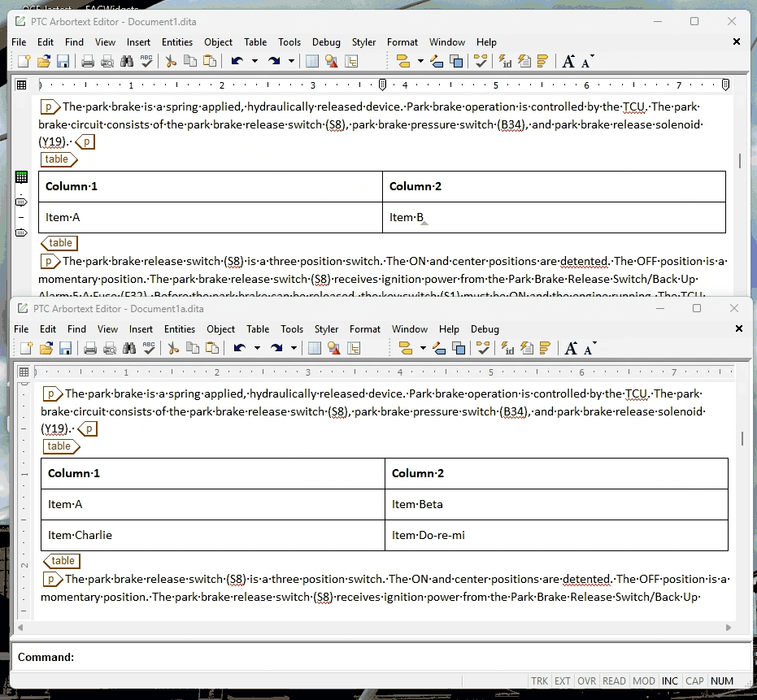Click opening table tag in Document1a.dita

[61, 446]
